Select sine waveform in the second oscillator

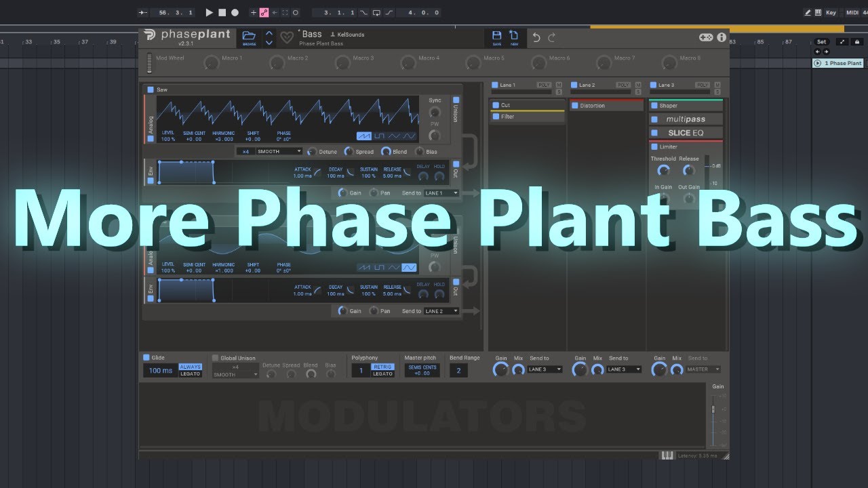click(409, 268)
